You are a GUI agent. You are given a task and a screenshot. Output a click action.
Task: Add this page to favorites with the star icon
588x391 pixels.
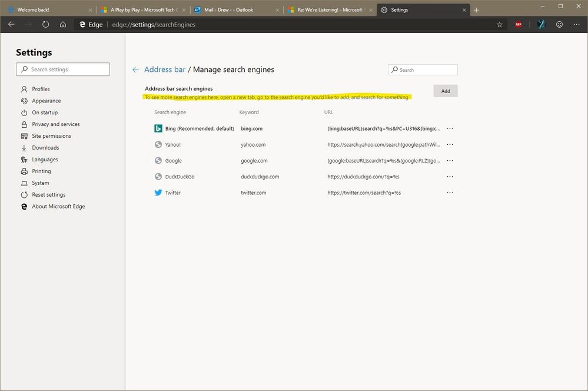500,24
